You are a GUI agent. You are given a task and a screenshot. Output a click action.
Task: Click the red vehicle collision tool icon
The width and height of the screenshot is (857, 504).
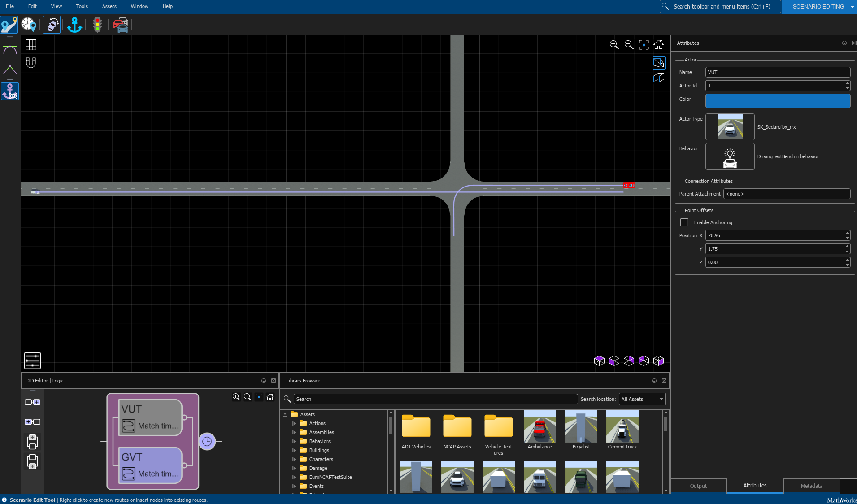tap(121, 25)
